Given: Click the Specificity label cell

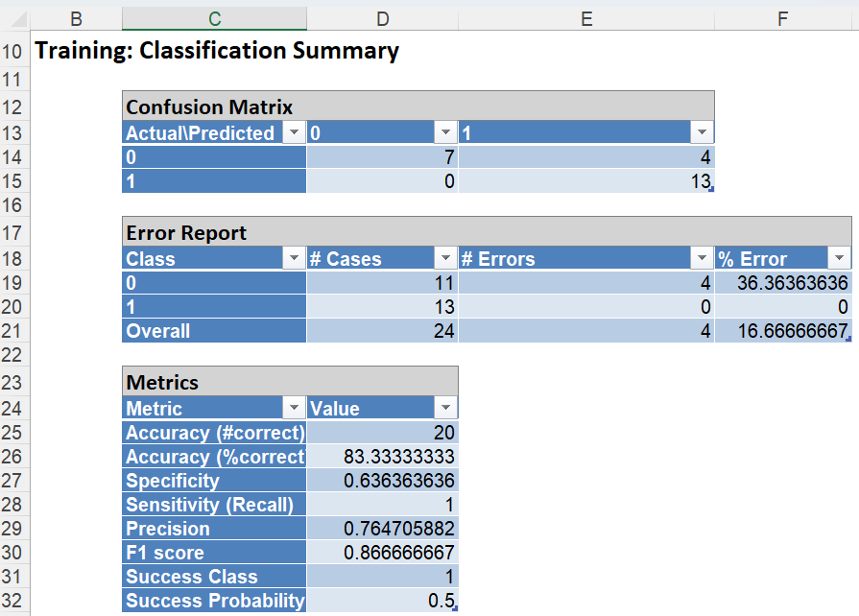Looking at the screenshot, I should (214, 481).
